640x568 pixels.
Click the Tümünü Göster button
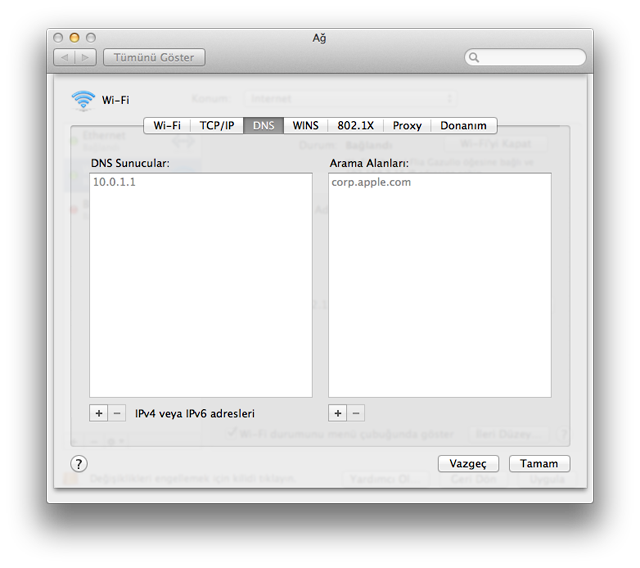(x=154, y=58)
